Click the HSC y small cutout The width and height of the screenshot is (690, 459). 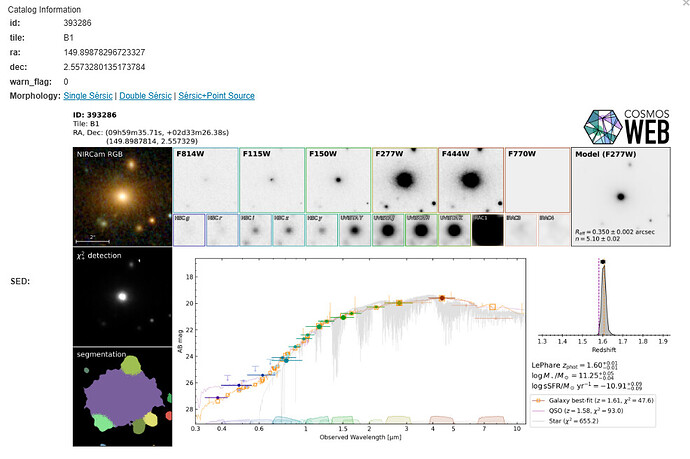click(x=322, y=230)
